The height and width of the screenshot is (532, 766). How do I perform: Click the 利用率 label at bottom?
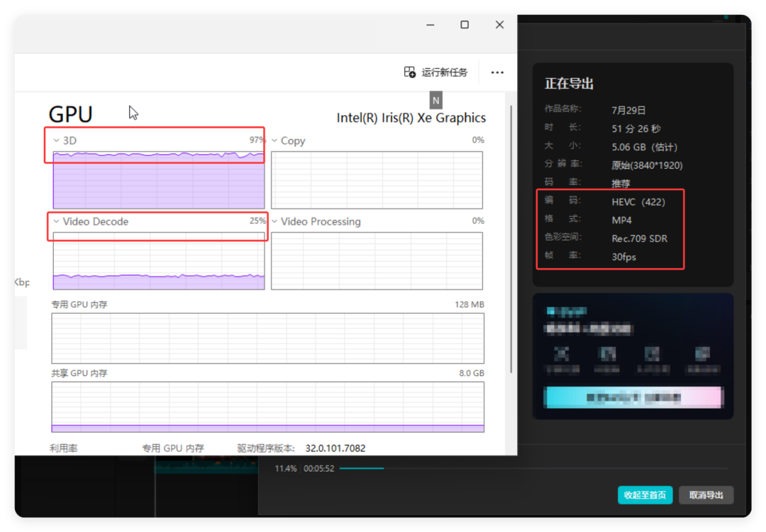click(x=64, y=448)
